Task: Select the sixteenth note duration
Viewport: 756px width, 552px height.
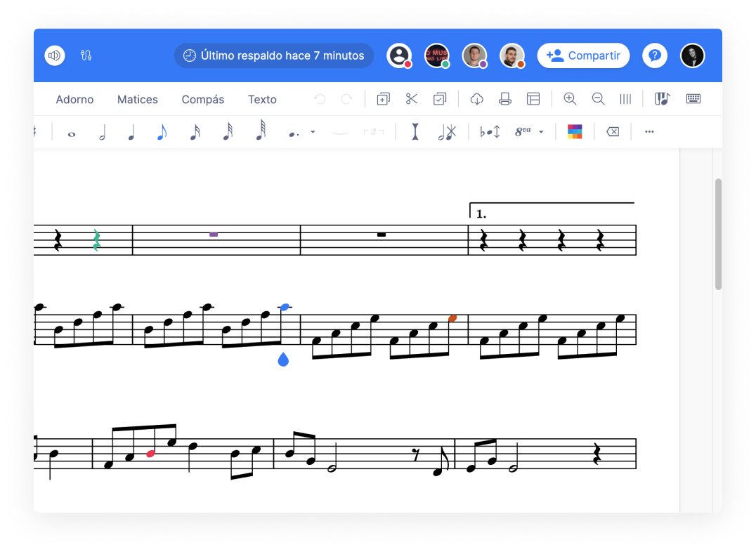Action: coord(195,131)
